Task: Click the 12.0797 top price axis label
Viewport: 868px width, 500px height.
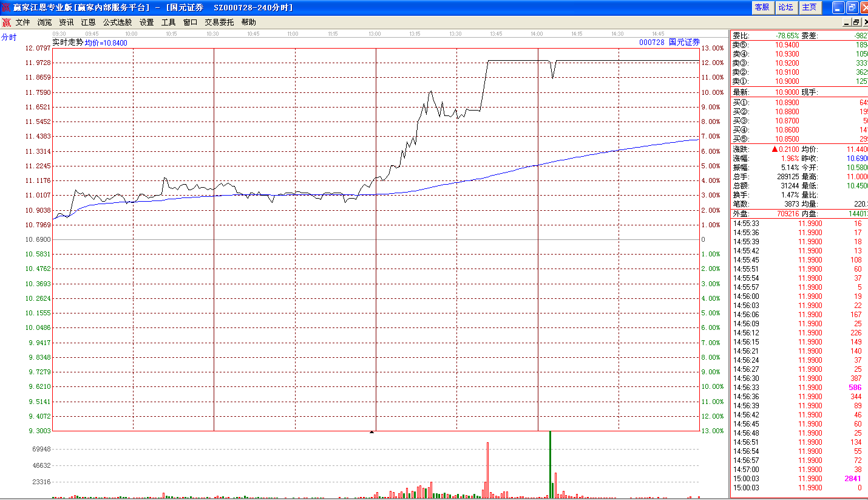Action: click(x=38, y=48)
